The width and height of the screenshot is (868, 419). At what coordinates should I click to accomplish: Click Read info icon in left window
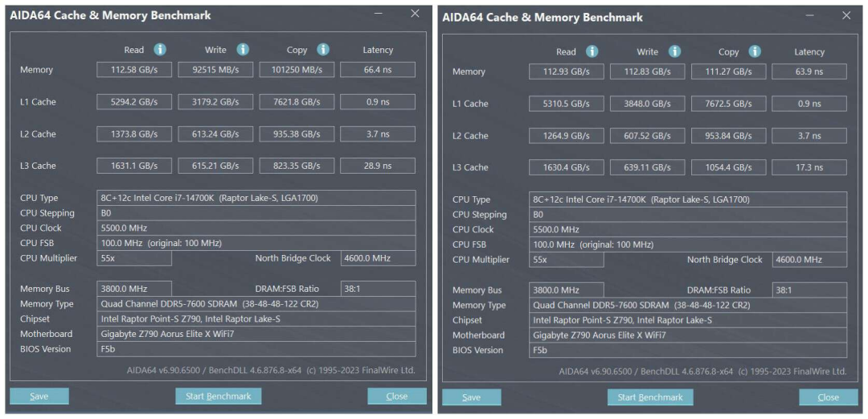pos(160,49)
